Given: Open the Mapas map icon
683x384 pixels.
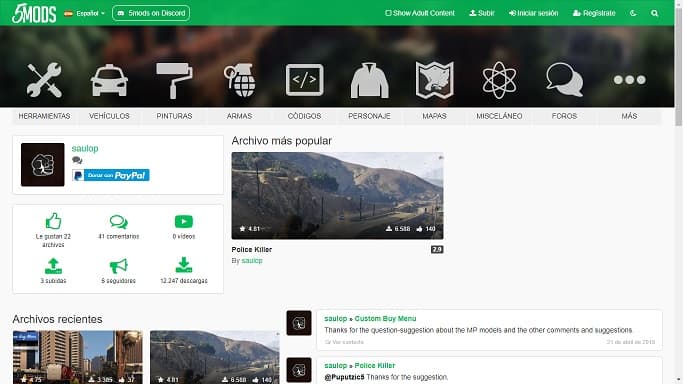Looking at the screenshot, I should [x=434, y=80].
